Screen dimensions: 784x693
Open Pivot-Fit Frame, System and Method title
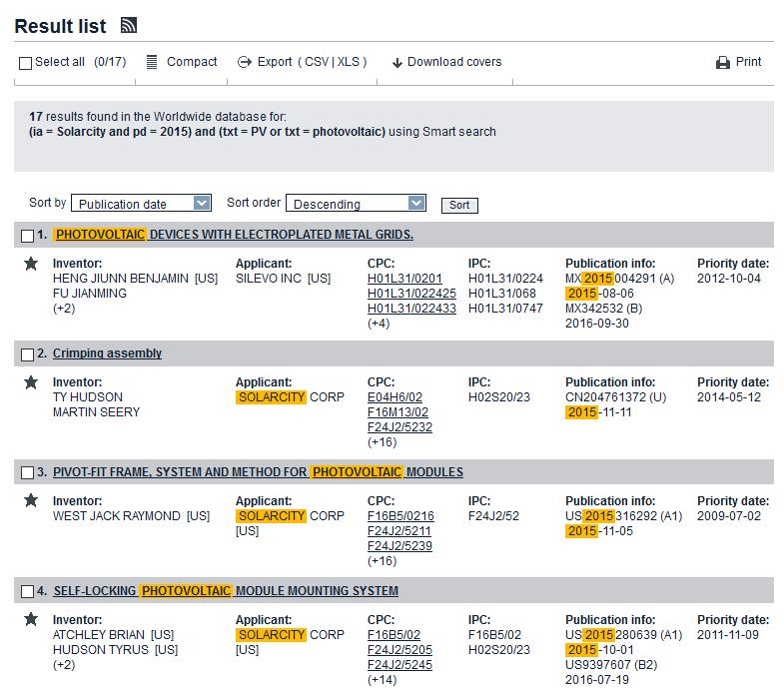(x=258, y=472)
